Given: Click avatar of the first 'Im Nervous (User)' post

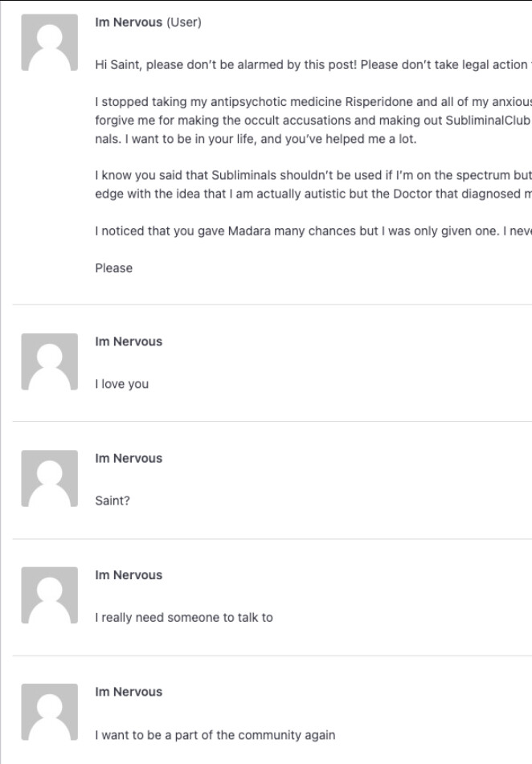Looking at the screenshot, I should click(x=49, y=43).
